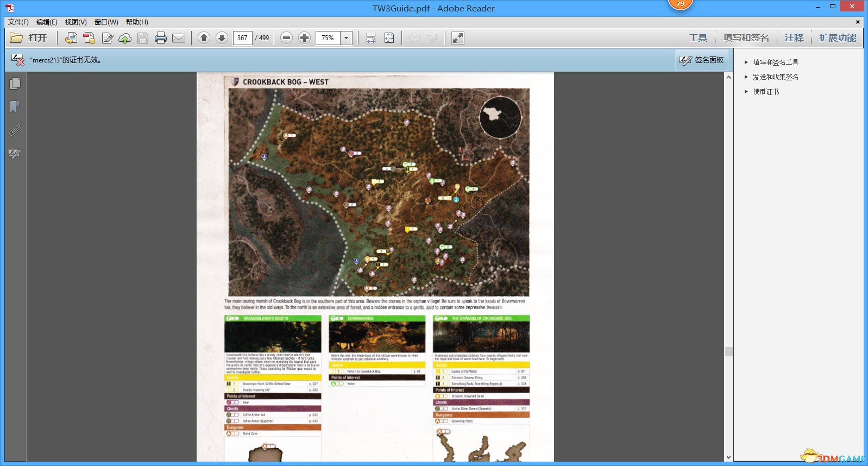Open the attachments paperclip panel icon
Viewport: 868px width, 466px height.
[x=15, y=130]
